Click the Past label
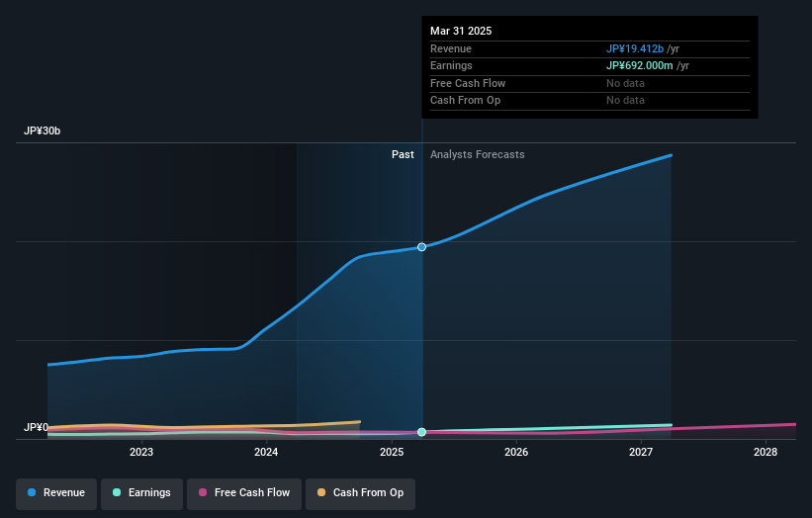This screenshot has height=518, width=812. pyautogui.click(x=403, y=155)
